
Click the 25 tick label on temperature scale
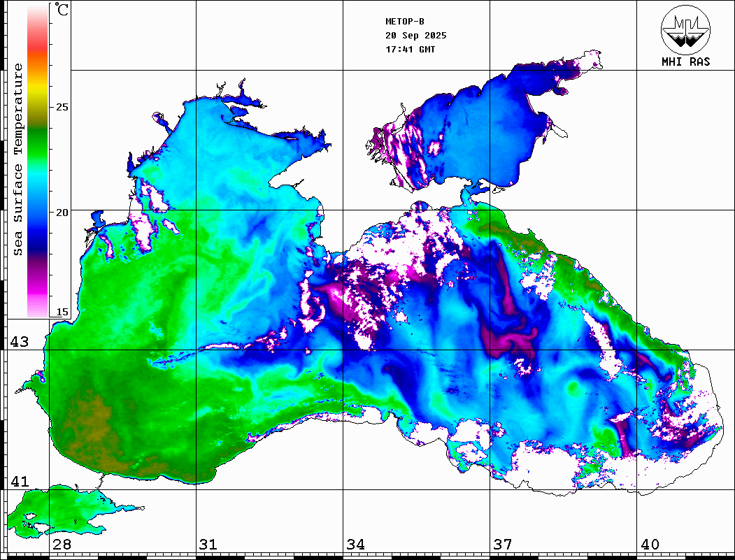click(62, 107)
